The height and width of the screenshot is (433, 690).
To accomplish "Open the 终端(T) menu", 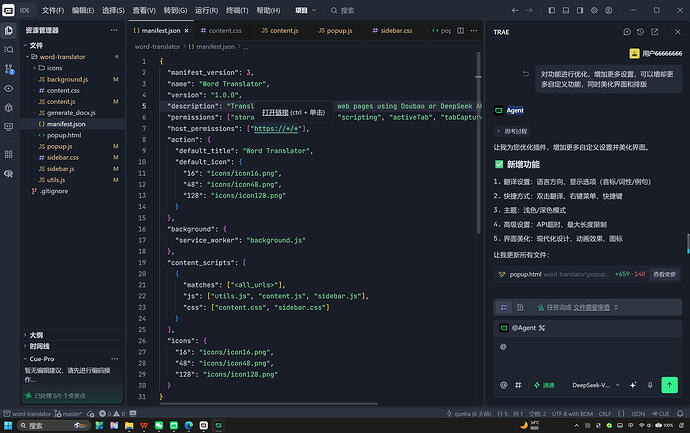I will pos(237,10).
